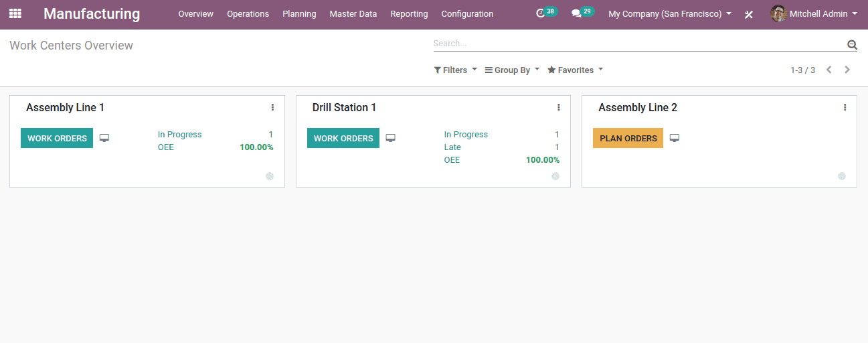This screenshot has height=343, width=868.
Task: Click the 1-3 / 3 pager counter
Action: click(x=802, y=70)
